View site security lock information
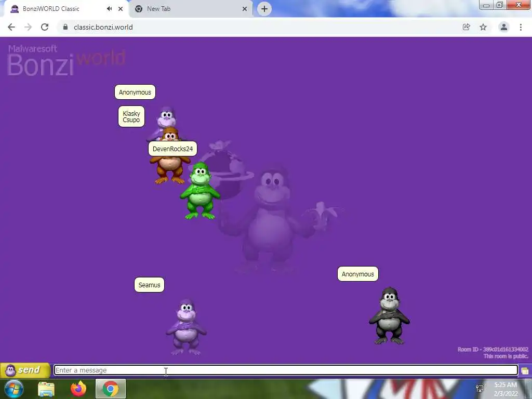 point(65,27)
